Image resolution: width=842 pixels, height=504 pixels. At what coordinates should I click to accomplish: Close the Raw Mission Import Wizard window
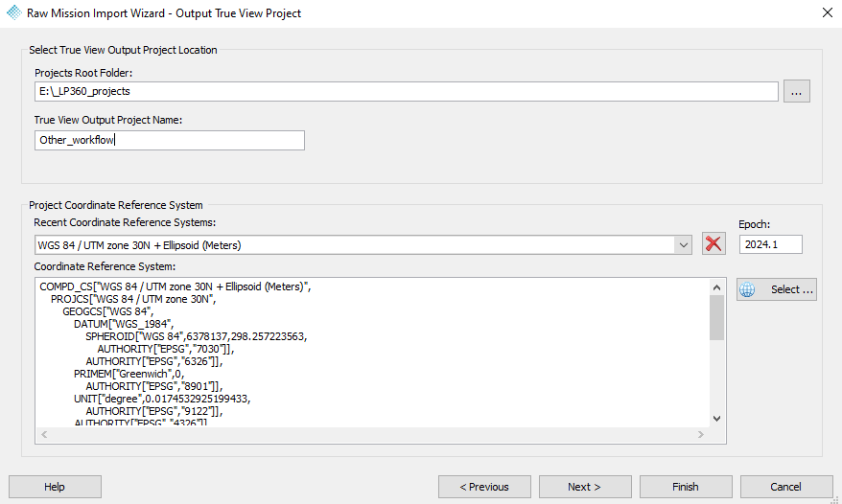[828, 12]
